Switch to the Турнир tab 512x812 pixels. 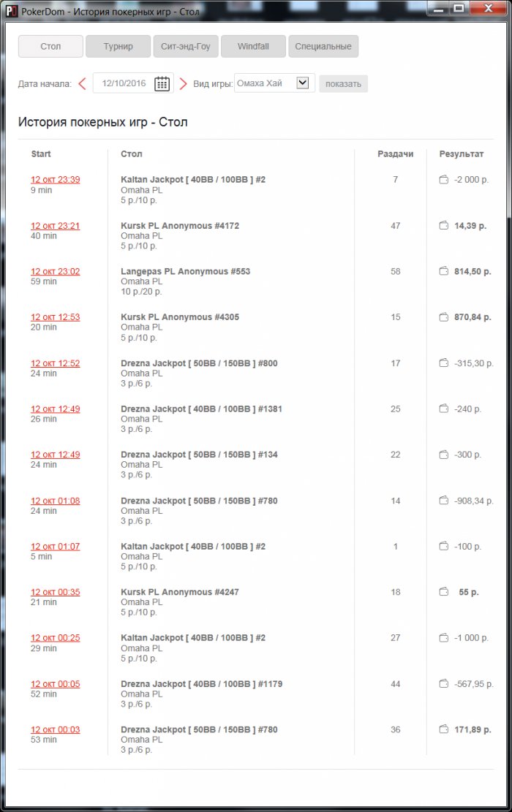118,47
